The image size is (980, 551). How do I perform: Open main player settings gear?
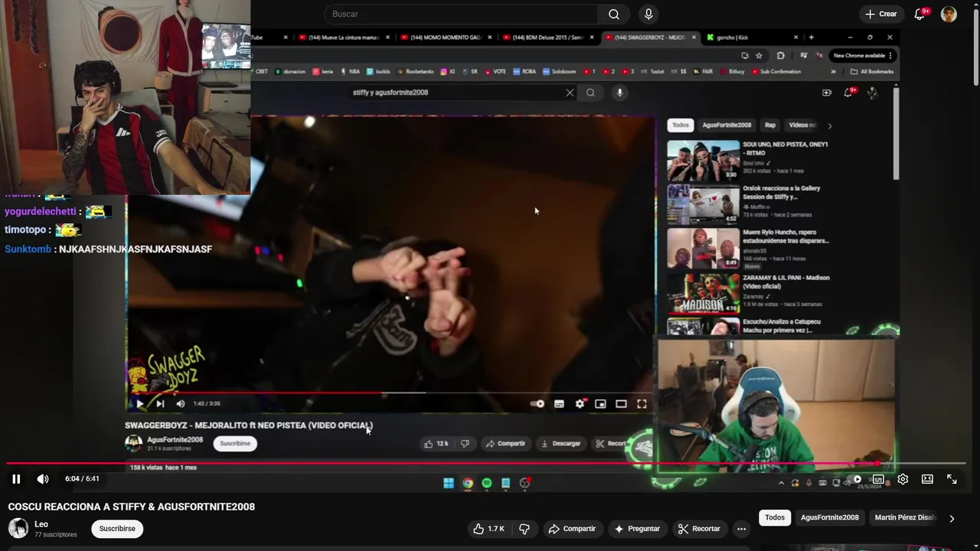point(903,479)
